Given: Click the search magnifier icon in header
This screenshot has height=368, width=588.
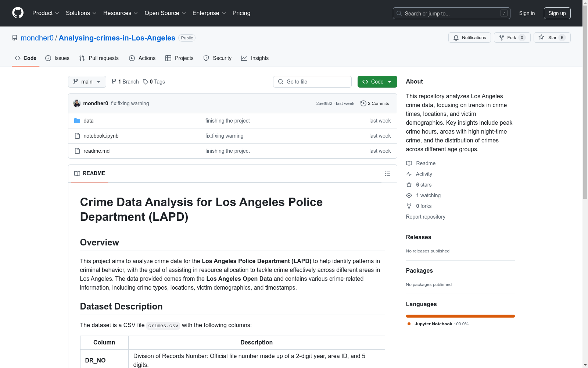Looking at the screenshot, I should point(399,13).
